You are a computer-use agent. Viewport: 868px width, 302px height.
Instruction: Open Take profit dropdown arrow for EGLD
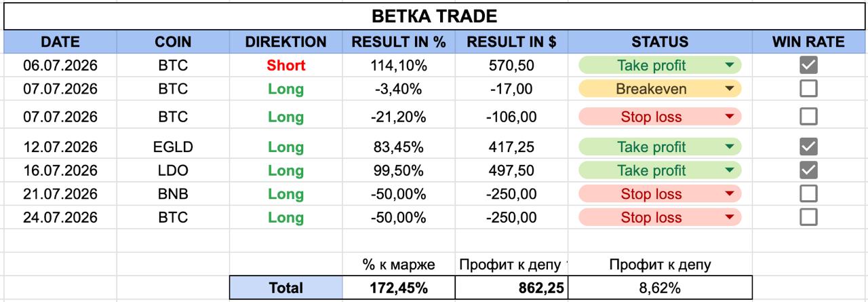coord(729,147)
